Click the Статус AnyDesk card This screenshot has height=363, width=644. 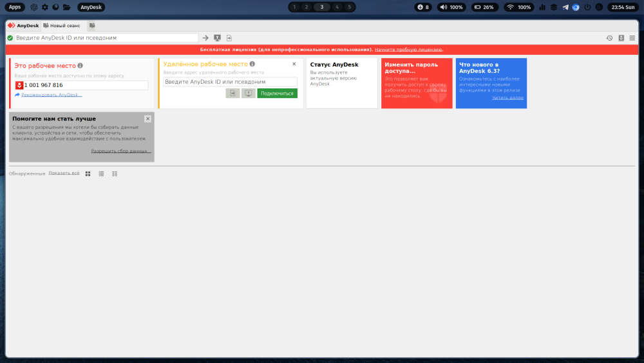[342, 83]
